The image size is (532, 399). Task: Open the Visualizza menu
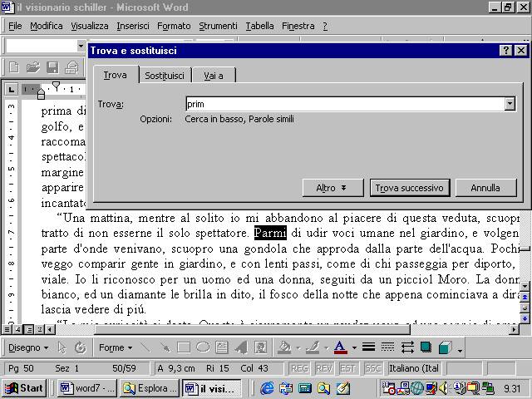click(90, 26)
